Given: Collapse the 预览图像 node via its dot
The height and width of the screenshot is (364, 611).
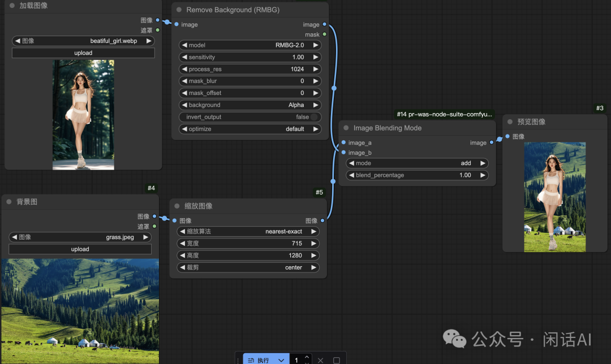Looking at the screenshot, I should click(x=510, y=122).
